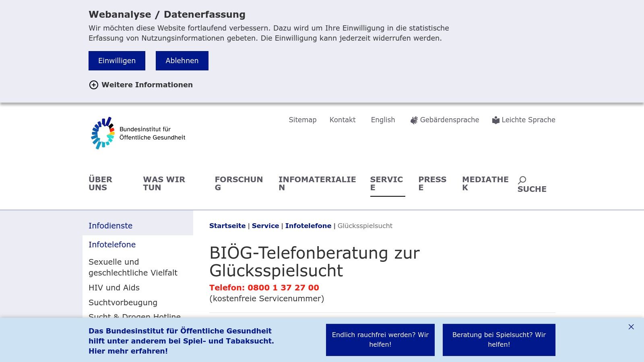
Task: Click the plus icon beside Weitere Informationen
Action: click(94, 85)
